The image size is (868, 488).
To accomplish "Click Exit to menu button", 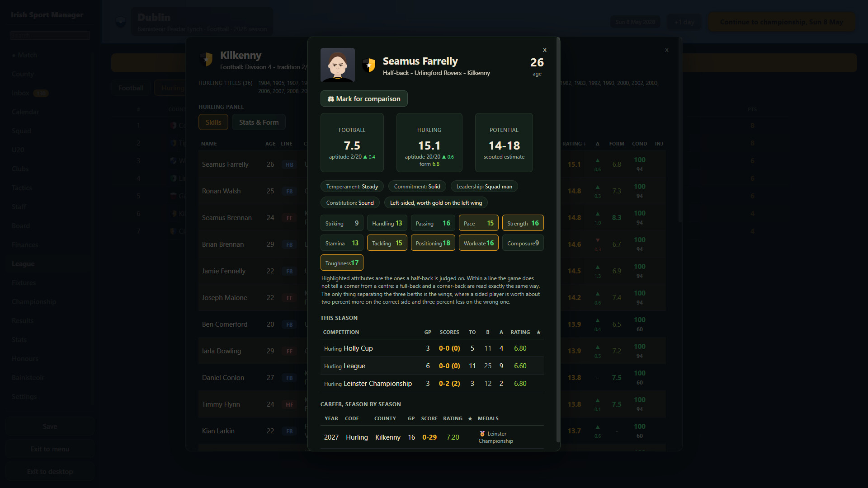I will tap(50, 449).
